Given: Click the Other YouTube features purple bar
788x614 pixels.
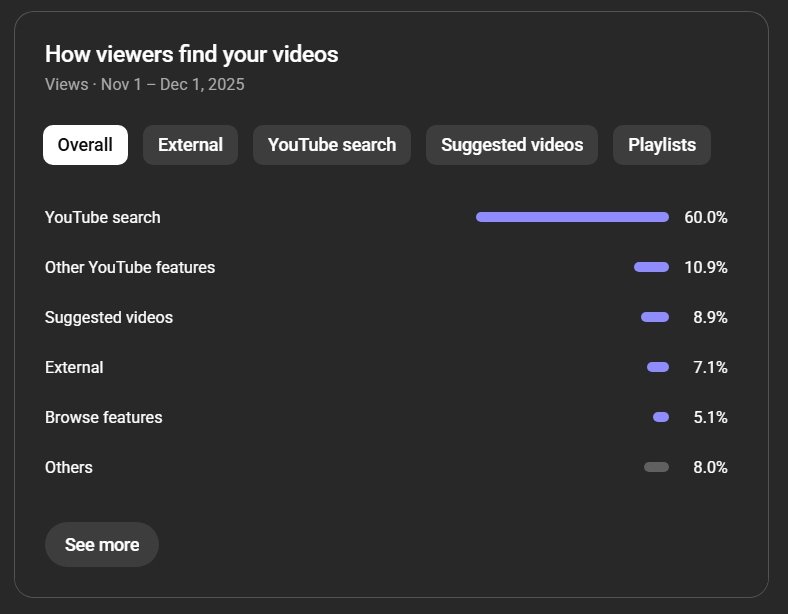Looking at the screenshot, I should pyautogui.click(x=651, y=267).
